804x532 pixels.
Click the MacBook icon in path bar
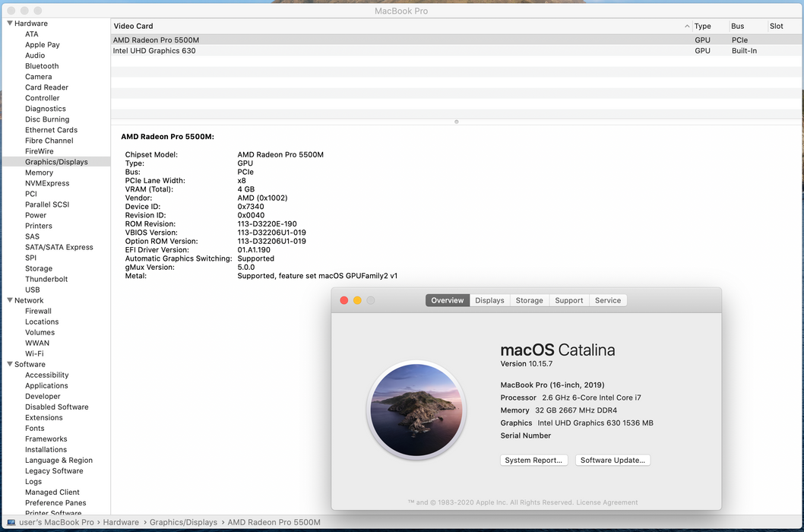tap(11, 522)
